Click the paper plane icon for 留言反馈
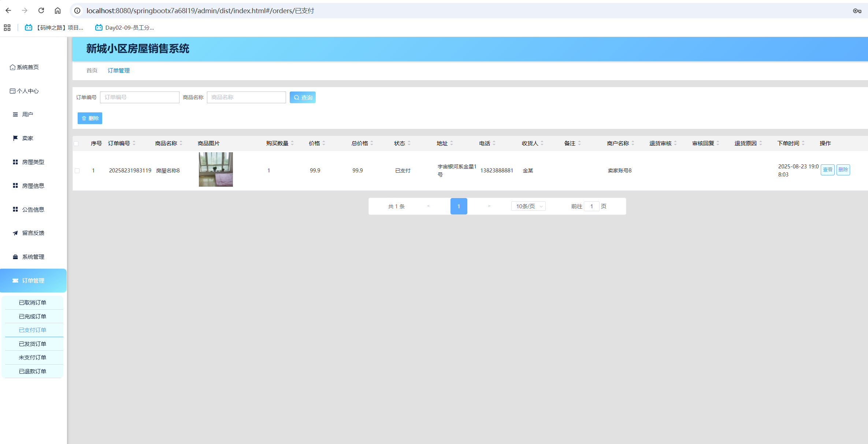The width and height of the screenshot is (868, 444). coord(15,233)
